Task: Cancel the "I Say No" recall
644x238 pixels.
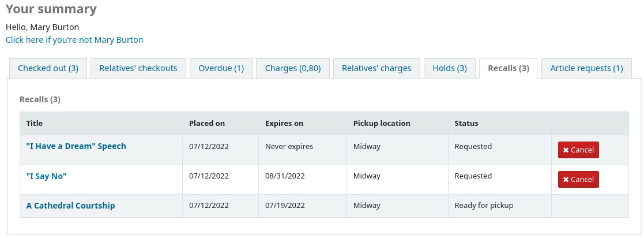Action: pos(578,180)
